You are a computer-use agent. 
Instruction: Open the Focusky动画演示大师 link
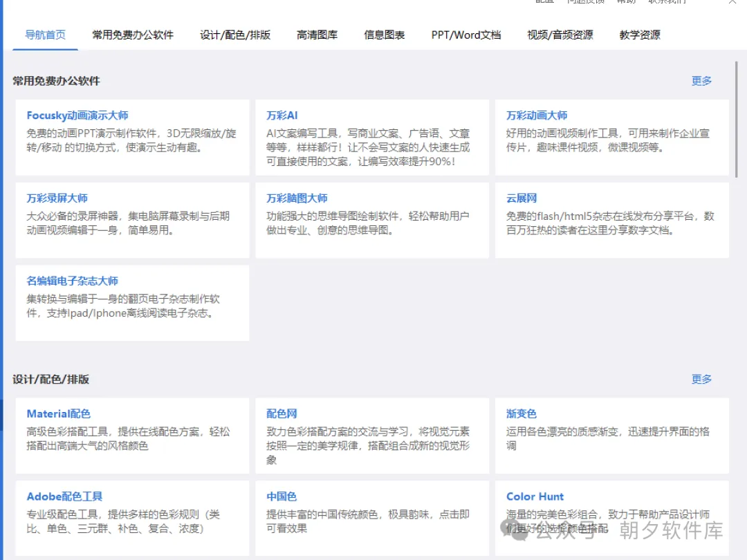(x=76, y=115)
